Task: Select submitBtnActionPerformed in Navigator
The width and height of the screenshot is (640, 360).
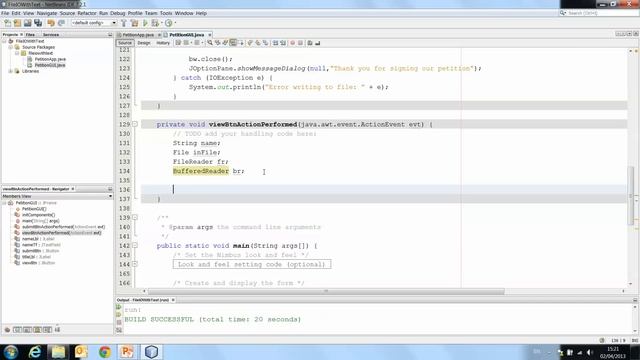Action: click(x=63, y=227)
